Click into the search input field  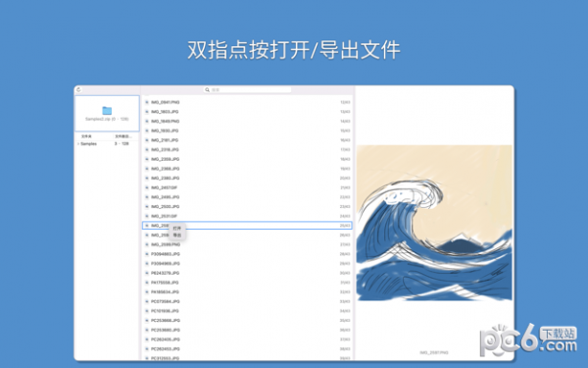point(248,89)
